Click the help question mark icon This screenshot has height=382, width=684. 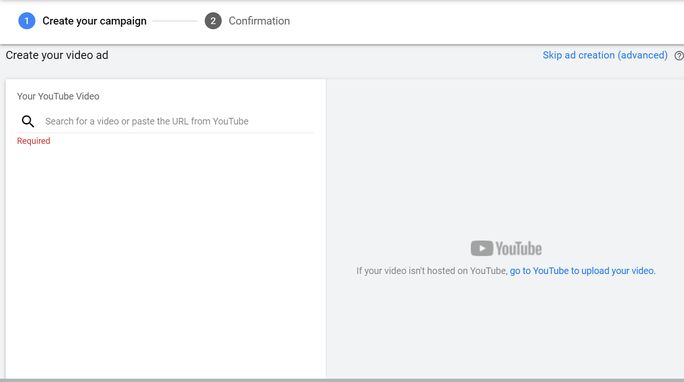[x=679, y=56]
